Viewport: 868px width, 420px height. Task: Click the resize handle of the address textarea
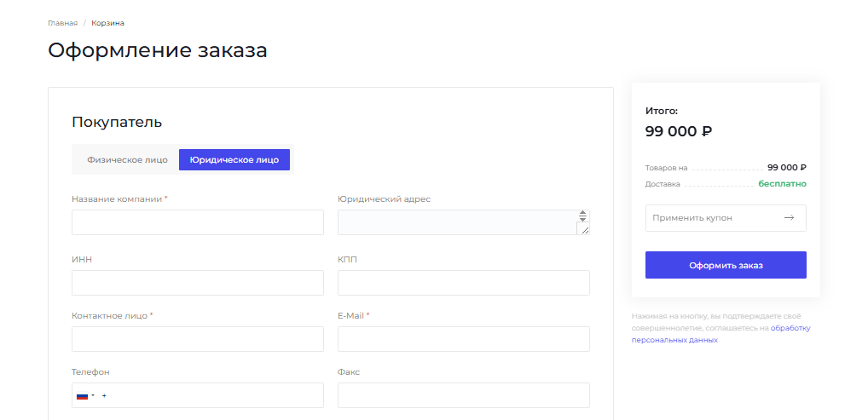(x=583, y=229)
